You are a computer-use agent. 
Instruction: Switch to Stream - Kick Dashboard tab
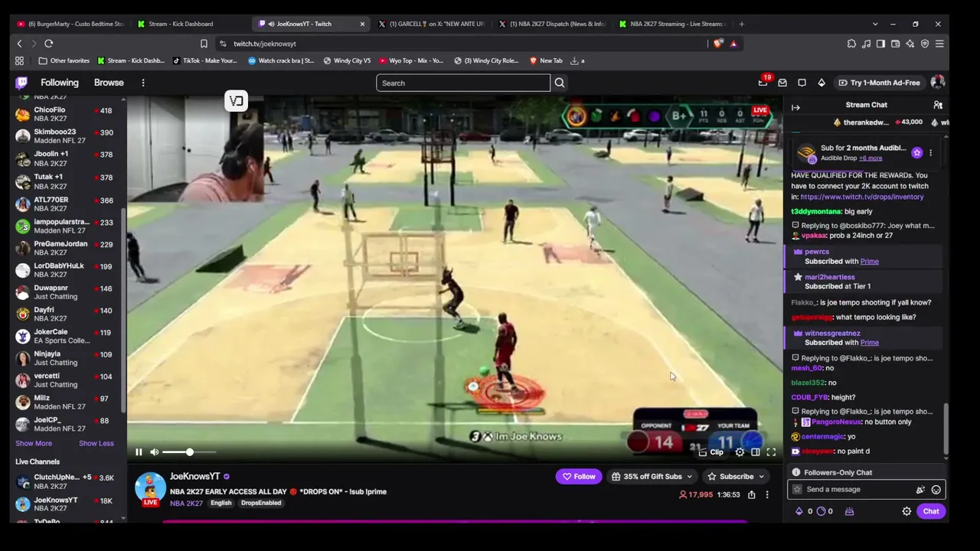click(x=188, y=24)
